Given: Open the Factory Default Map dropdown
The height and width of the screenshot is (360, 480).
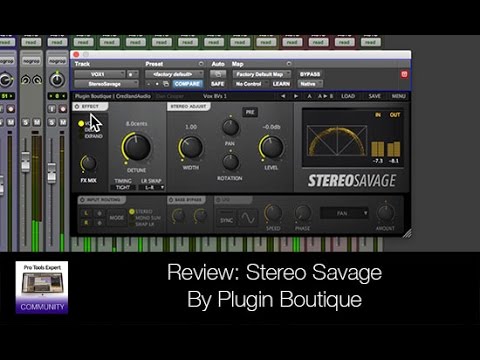Looking at the screenshot, I should point(262,74).
